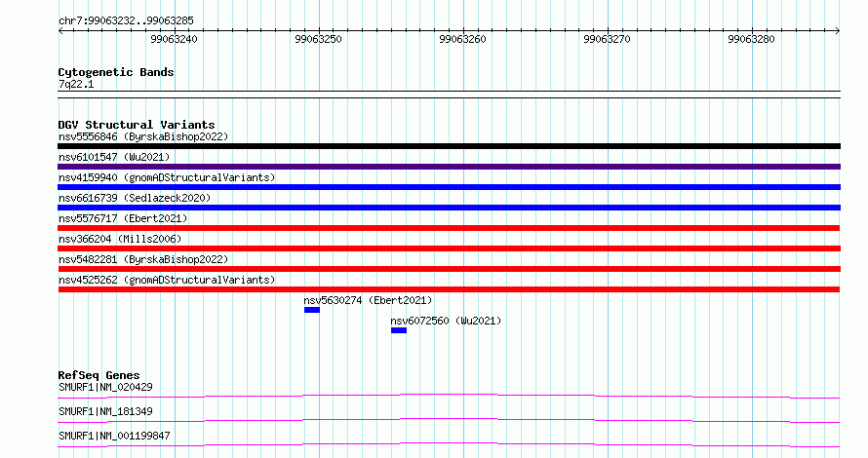Viewport: 868px width, 458px height.
Task: Click ruler position 99063240
Action: (x=174, y=39)
